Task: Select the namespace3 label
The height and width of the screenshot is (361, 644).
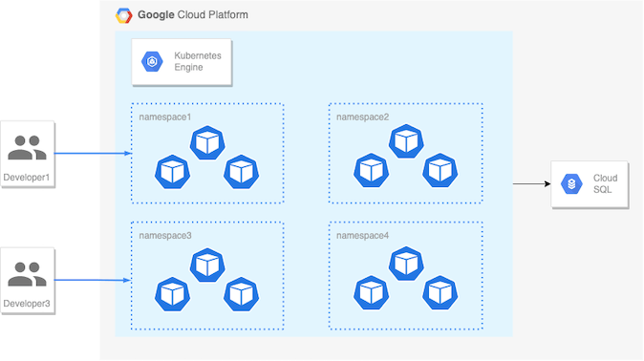Action: (165, 236)
